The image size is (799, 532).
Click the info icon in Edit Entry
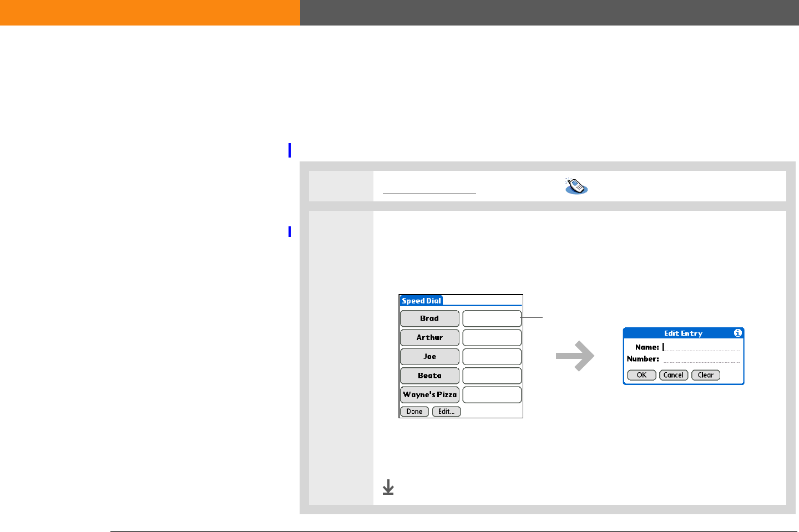pyautogui.click(x=737, y=333)
